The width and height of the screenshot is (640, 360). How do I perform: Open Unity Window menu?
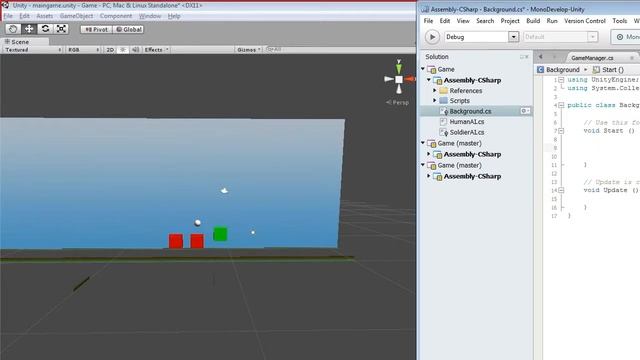(150, 16)
